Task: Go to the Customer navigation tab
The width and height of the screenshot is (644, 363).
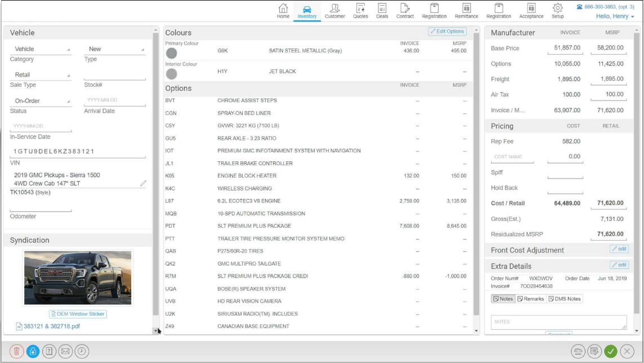Action: [x=335, y=11]
